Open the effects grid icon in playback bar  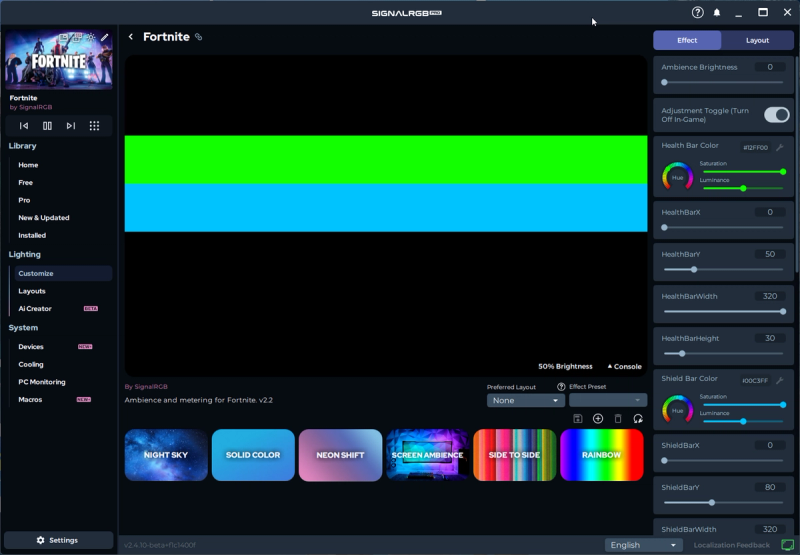(94, 126)
